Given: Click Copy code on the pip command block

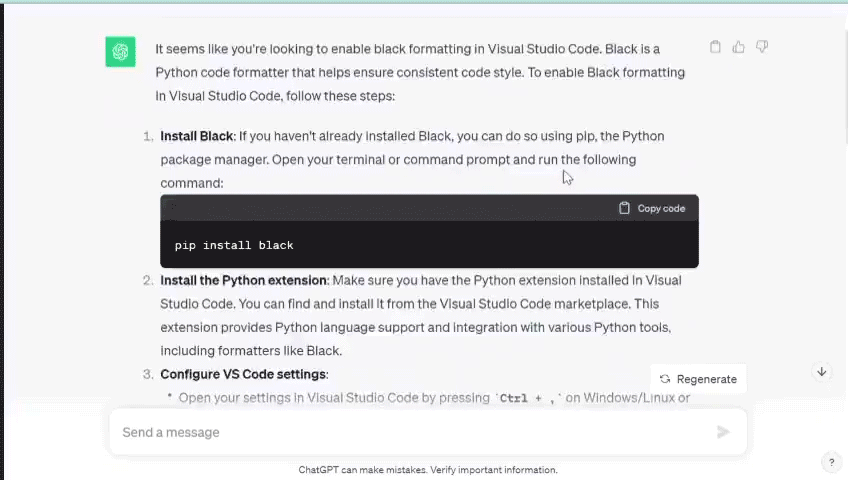Looking at the screenshot, I should click(652, 208).
